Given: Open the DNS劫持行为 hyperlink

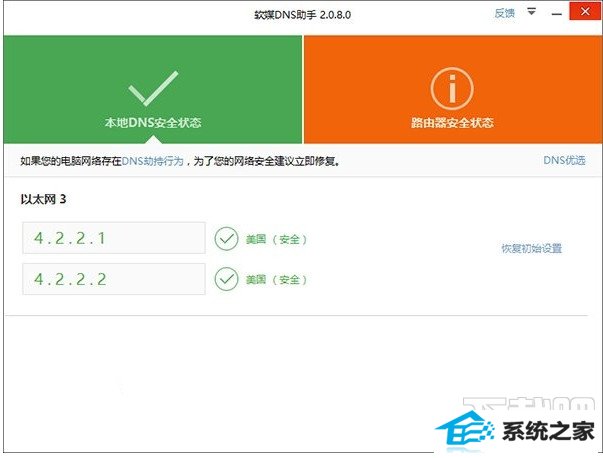Looking at the screenshot, I should (x=153, y=161).
